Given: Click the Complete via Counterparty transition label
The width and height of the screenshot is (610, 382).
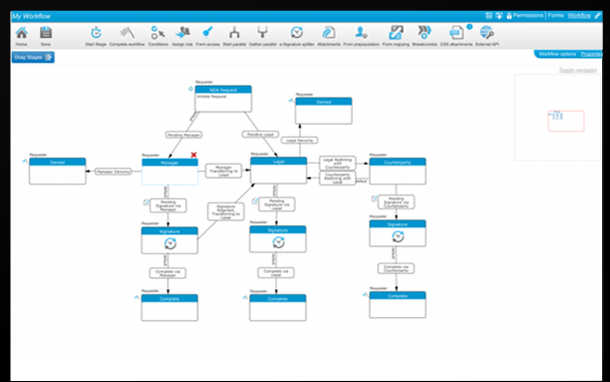Looking at the screenshot, I should click(x=396, y=268).
